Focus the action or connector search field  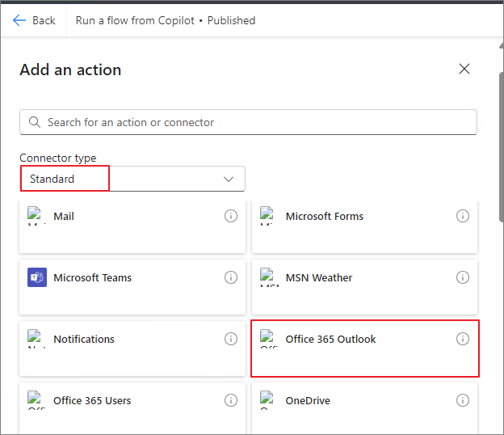point(248,122)
